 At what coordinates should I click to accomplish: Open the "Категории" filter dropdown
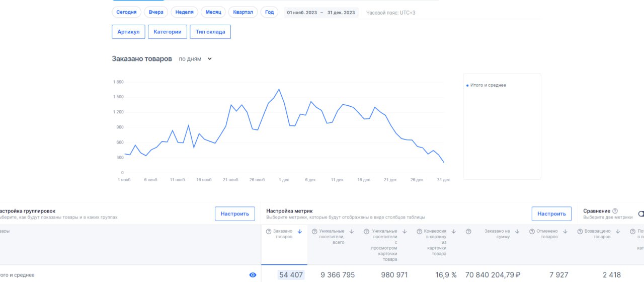[168, 32]
